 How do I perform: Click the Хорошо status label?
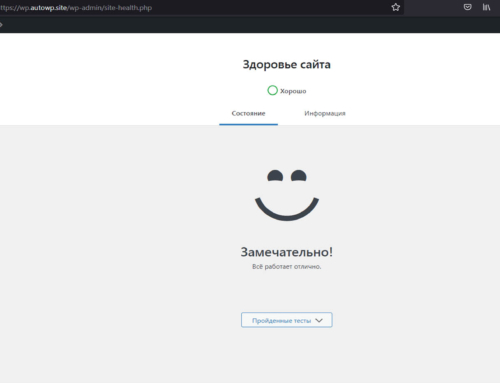[x=293, y=91]
